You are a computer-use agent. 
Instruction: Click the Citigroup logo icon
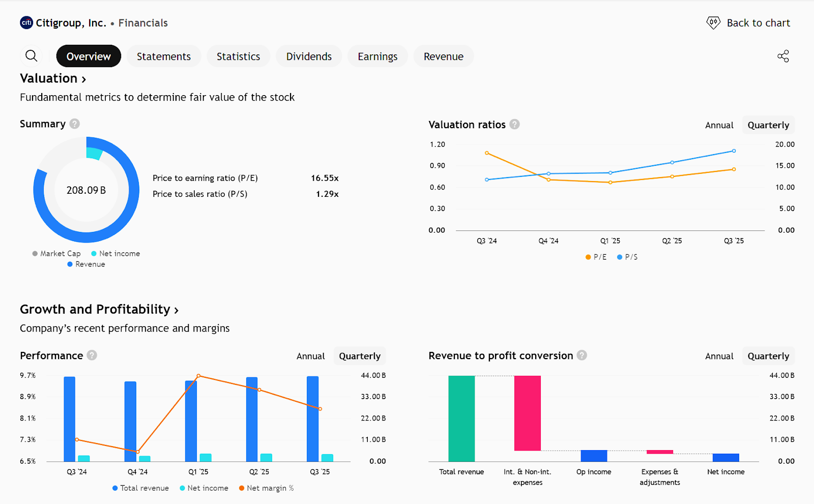26,23
